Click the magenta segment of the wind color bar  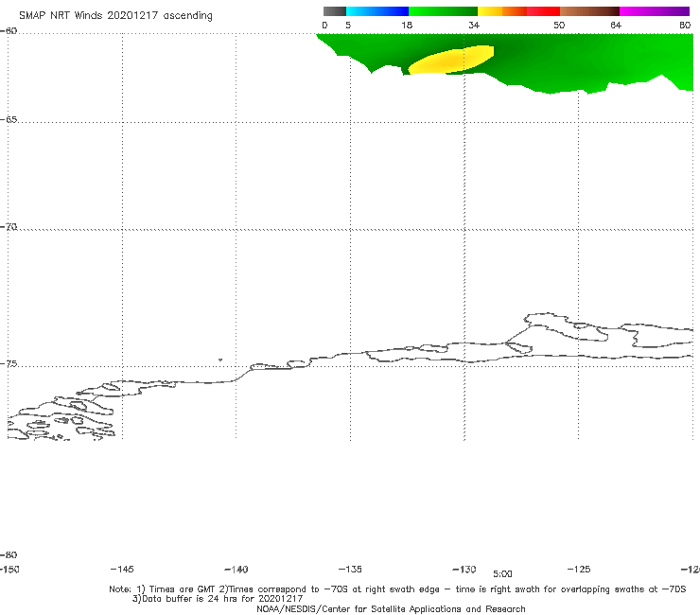tap(655, 11)
